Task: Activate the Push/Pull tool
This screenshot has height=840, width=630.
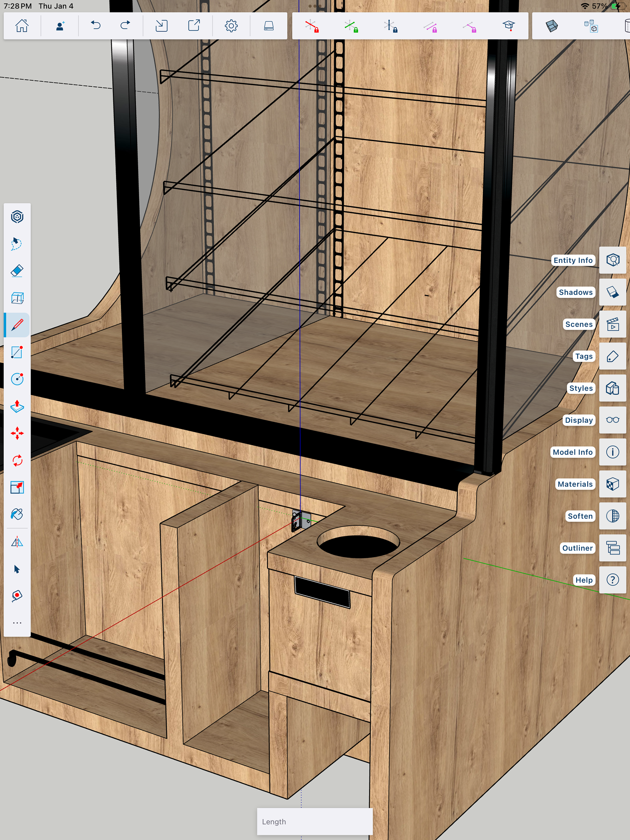Action: coord(17,406)
